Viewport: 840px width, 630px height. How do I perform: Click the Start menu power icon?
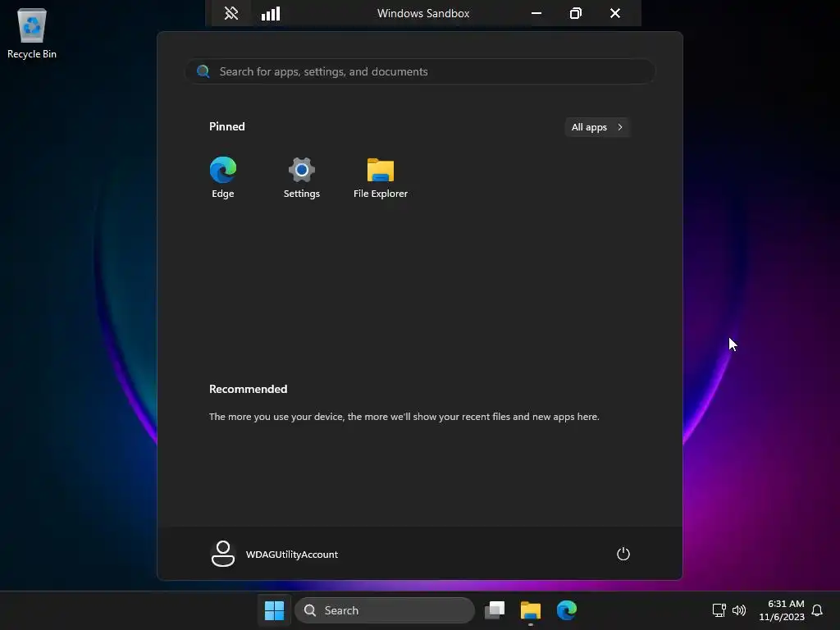pos(623,554)
